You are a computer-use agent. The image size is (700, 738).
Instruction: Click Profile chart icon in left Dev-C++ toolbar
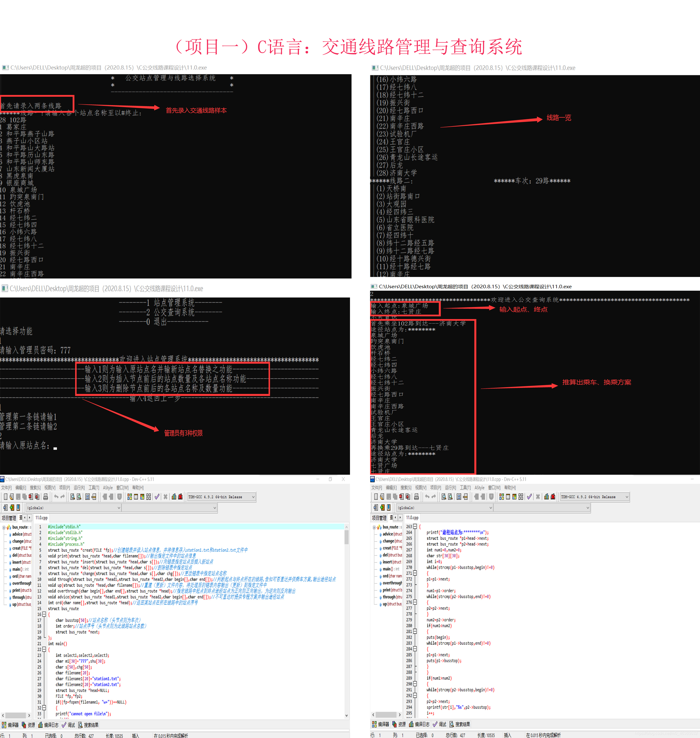pos(174,497)
